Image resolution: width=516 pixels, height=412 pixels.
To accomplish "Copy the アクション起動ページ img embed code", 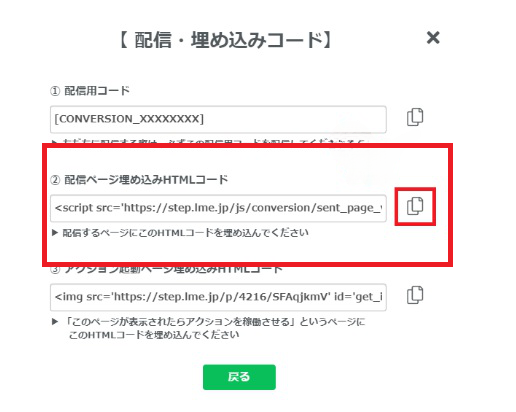I will pyautogui.click(x=415, y=295).
